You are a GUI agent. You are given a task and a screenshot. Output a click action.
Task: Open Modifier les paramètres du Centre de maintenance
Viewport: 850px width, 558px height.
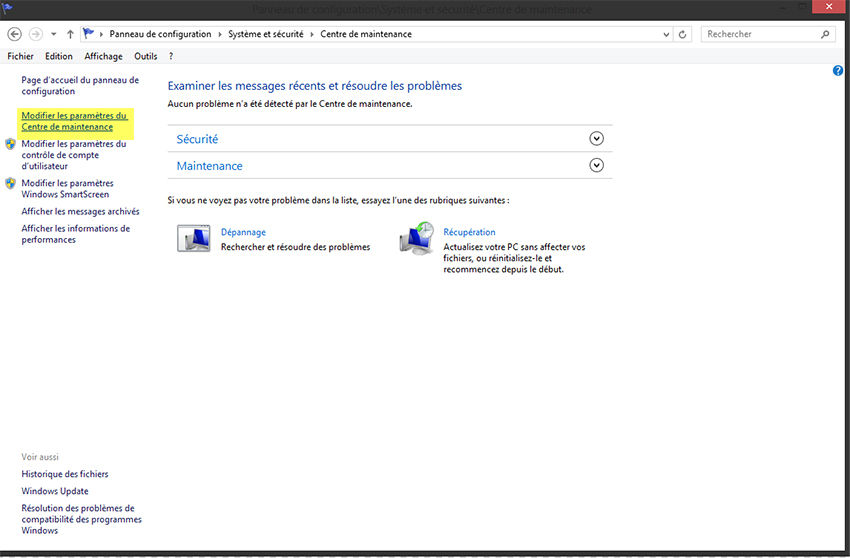(x=74, y=121)
